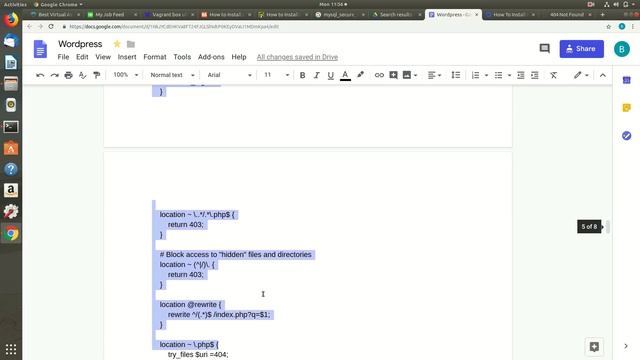The height and width of the screenshot is (360, 640).
Task: Click the blue Share button
Action: point(581,49)
